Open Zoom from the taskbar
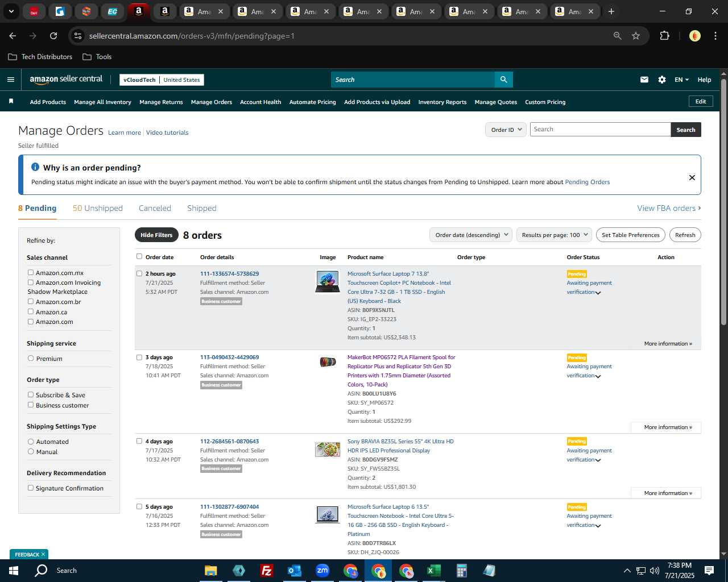The image size is (728, 582). pos(322,571)
